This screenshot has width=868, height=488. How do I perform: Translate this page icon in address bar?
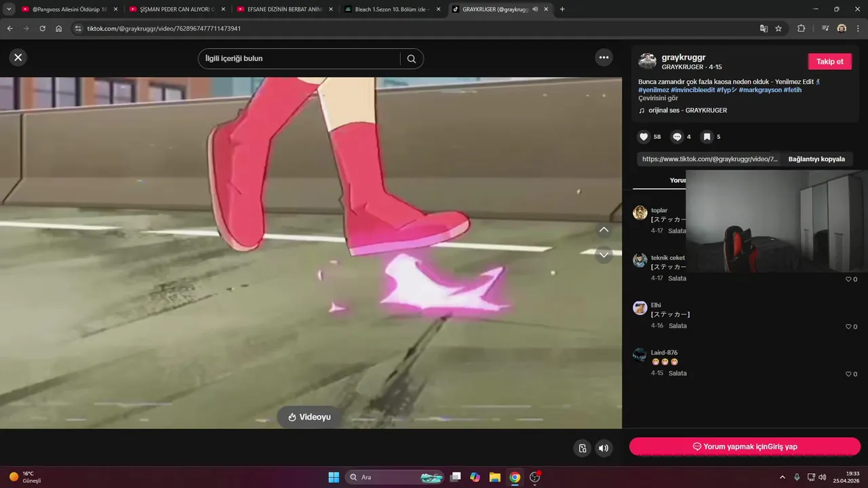pos(764,28)
